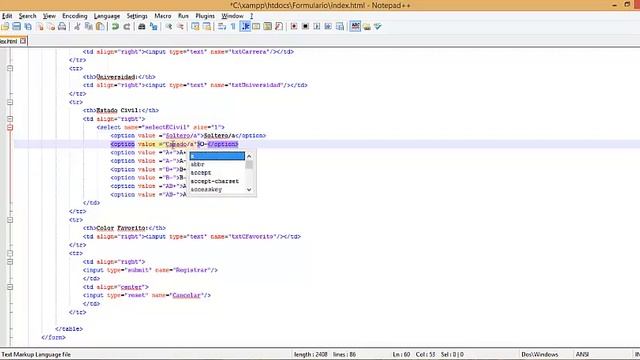Open the Search menu
This screenshot has height=360, width=640.
coord(27,16)
